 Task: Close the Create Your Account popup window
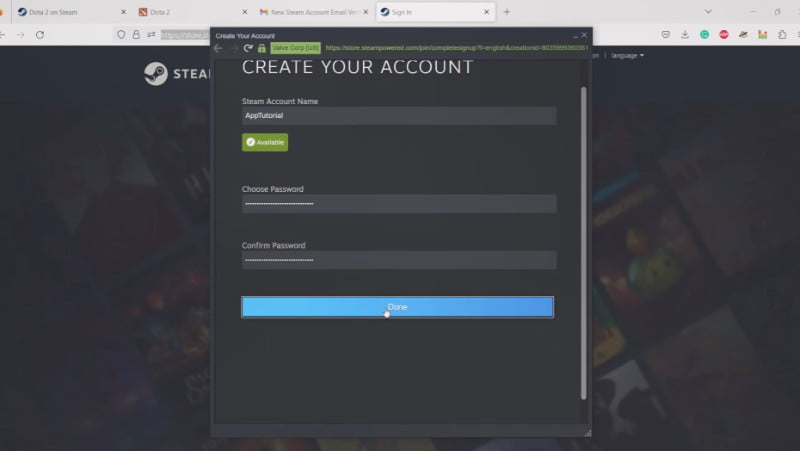coord(585,35)
